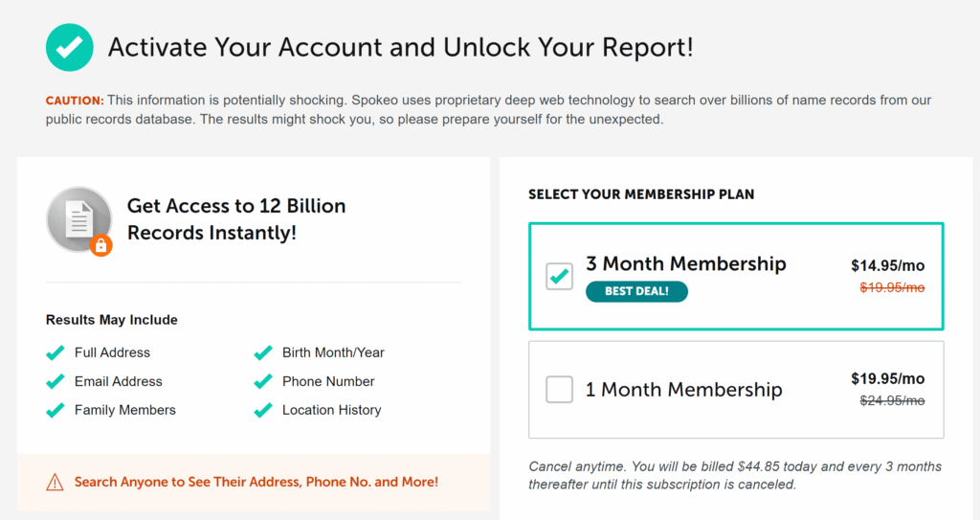Viewport: 980px width, 520px height.
Task: Click Search Anyone to See Their Address link
Action: click(256, 482)
